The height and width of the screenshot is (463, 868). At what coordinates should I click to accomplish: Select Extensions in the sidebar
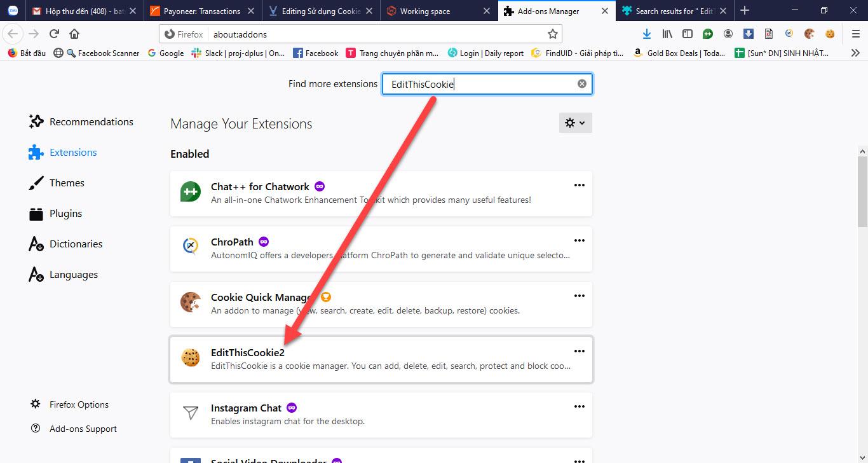pos(63,152)
